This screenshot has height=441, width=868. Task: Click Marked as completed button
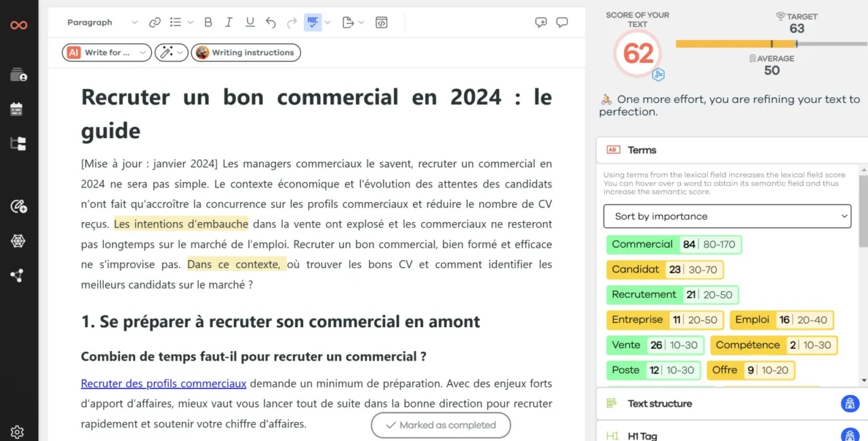point(441,425)
